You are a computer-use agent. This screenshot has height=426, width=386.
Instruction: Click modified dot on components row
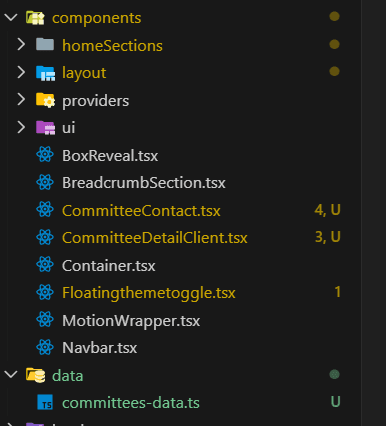tap(334, 16)
